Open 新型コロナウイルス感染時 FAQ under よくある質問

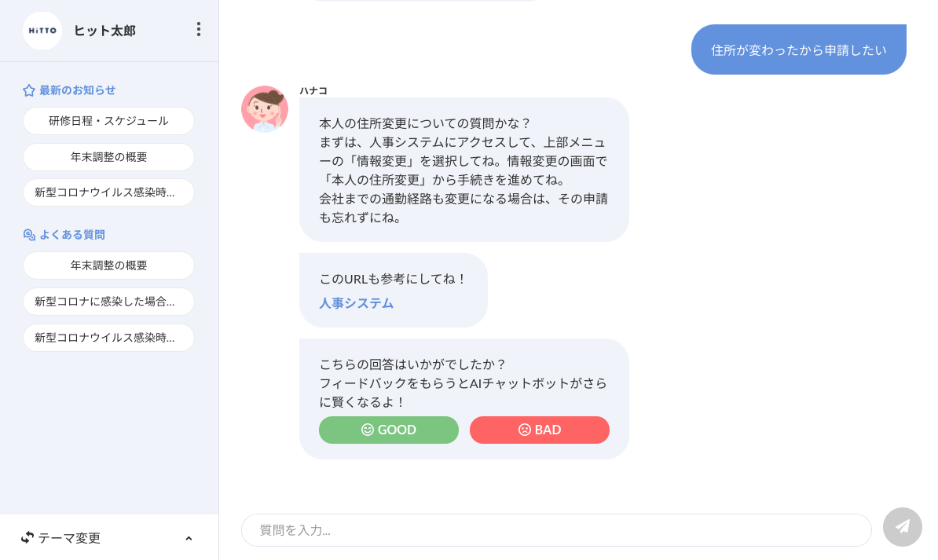click(108, 338)
